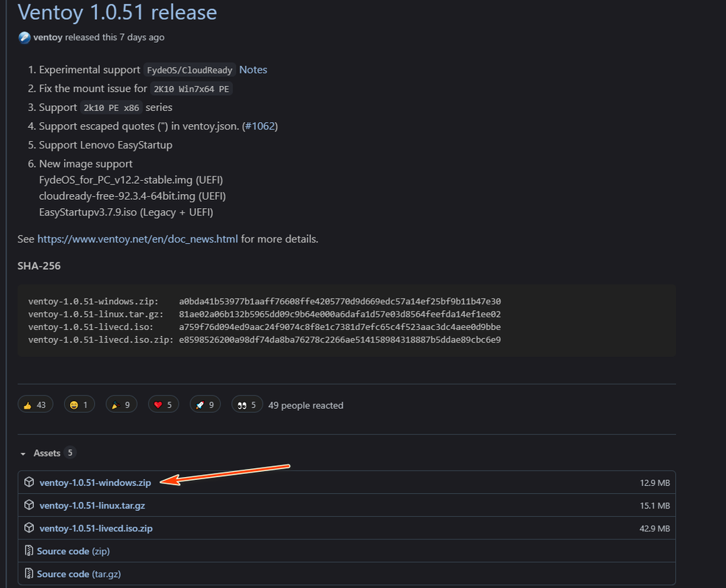Click the 15.1 MB size text

pos(655,506)
